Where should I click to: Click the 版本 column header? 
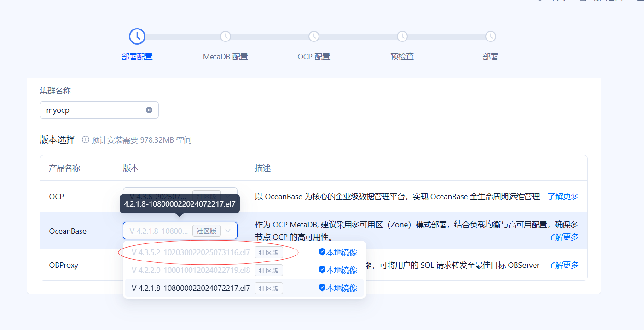[131, 168]
